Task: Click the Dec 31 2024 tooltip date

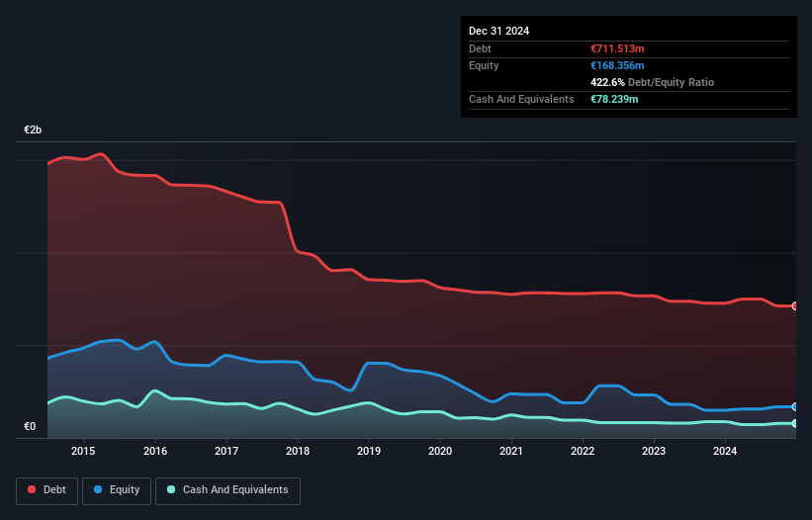Action: 498,31
